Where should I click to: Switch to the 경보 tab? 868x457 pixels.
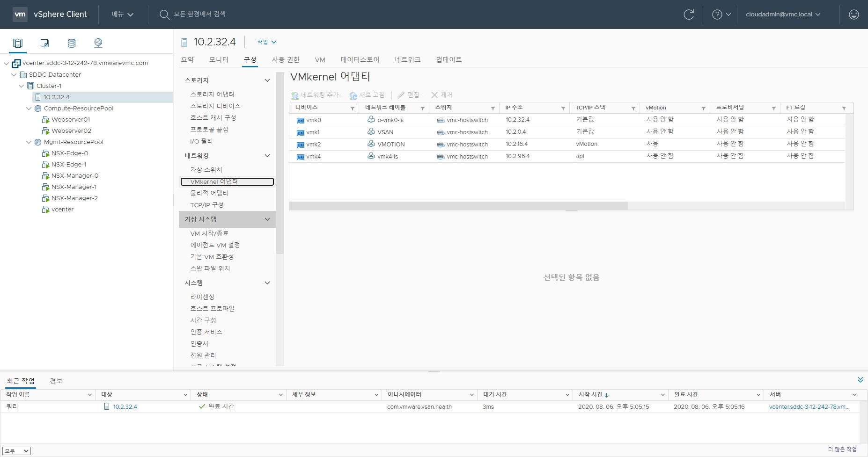point(56,381)
